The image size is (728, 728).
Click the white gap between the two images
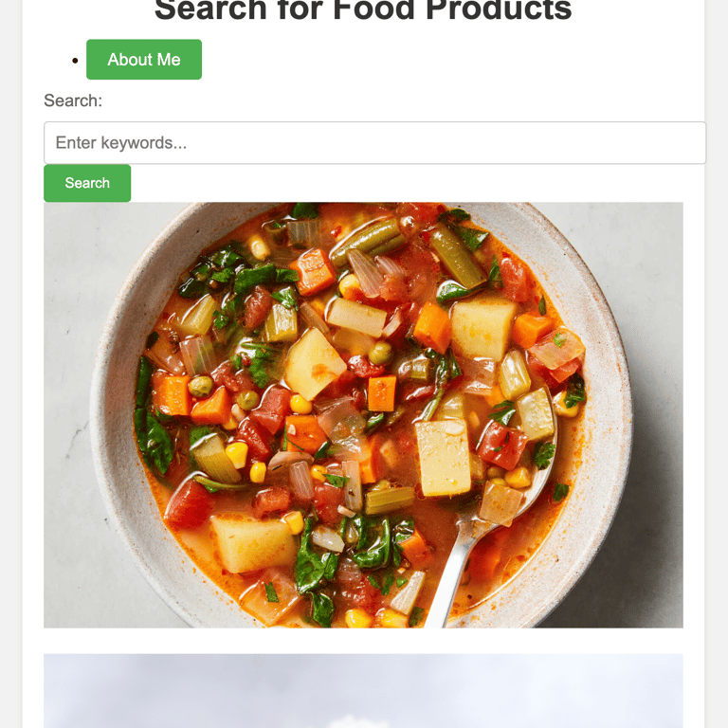363,641
